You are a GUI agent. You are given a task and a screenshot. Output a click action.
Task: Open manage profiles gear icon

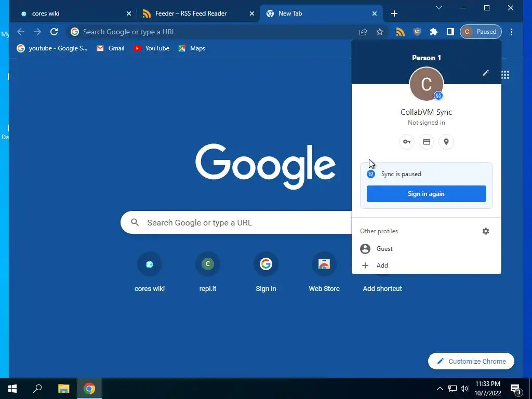[486, 231]
